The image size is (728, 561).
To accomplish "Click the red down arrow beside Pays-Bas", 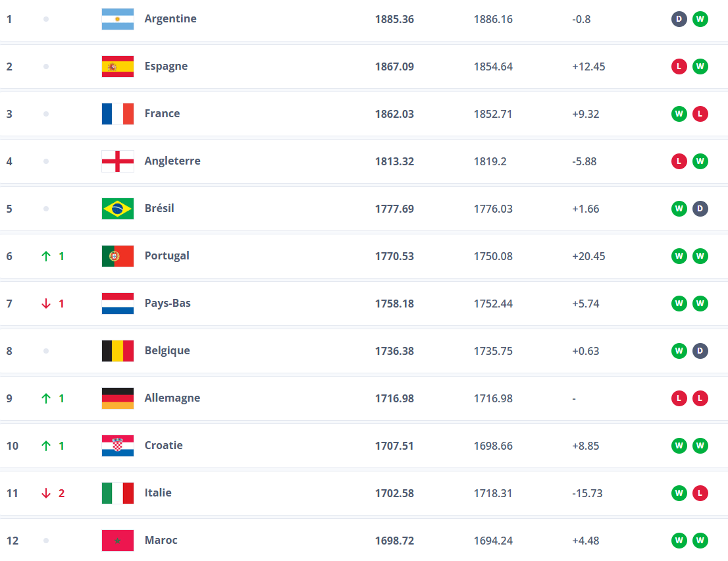I will coord(47,303).
